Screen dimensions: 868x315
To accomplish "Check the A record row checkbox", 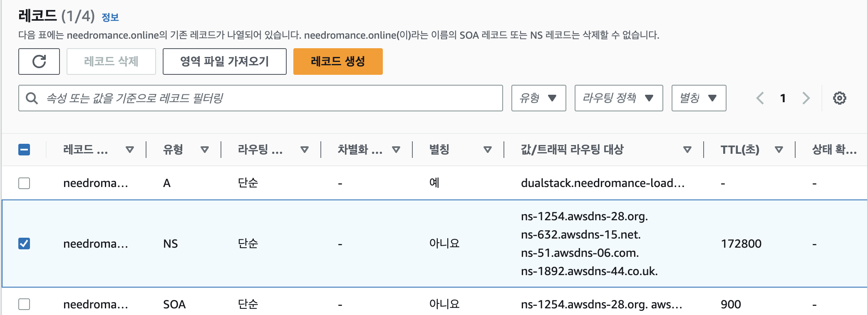I will click(x=24, y=183).
